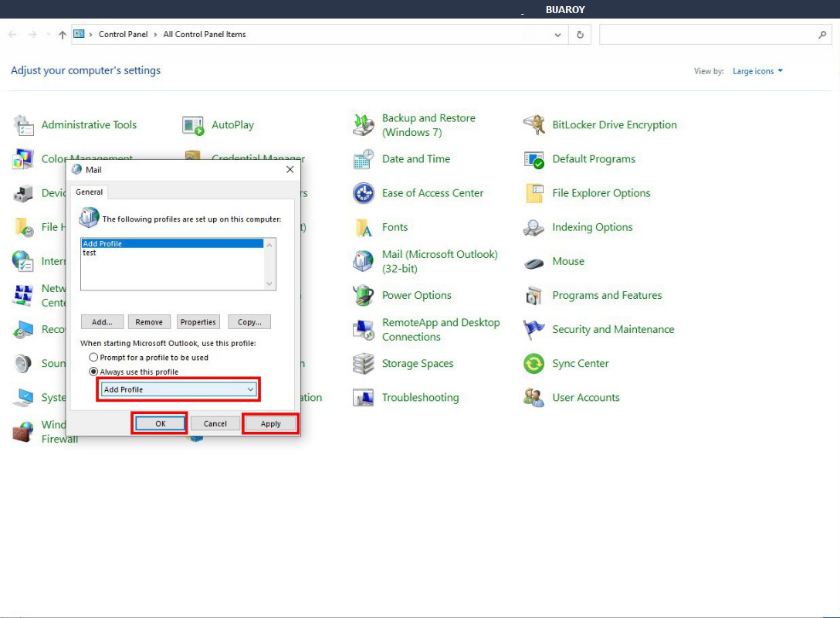
Task: Expand the View by Large icons dropdown
Action: point(757,71)
